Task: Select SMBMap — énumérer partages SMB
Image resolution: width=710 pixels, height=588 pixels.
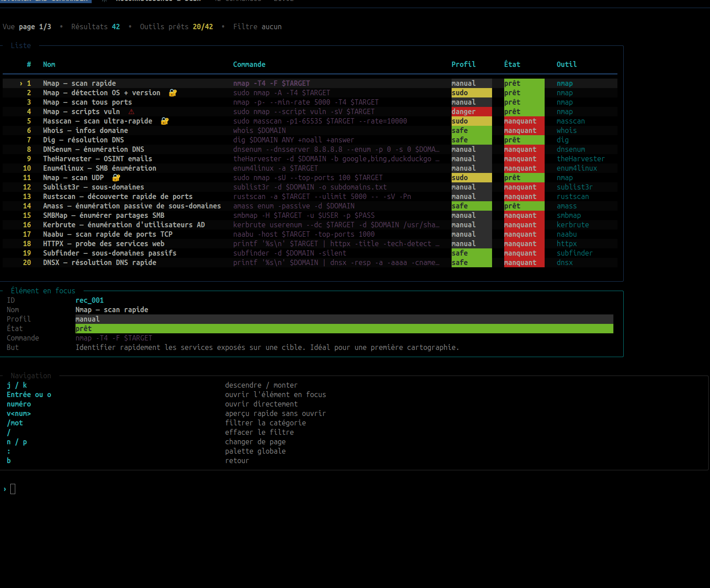Action: [310, 216]
